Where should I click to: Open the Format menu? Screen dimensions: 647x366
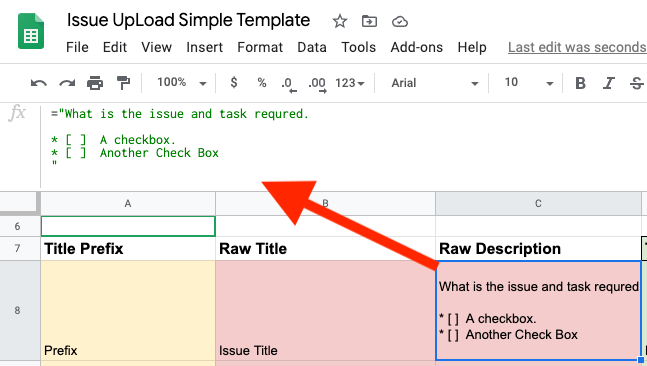coord(260,47)
